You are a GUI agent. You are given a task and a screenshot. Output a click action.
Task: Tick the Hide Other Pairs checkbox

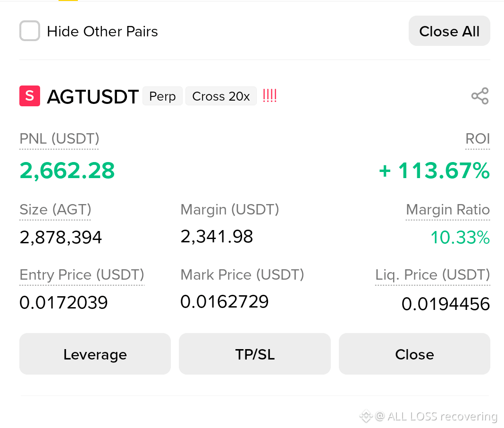(30, 31)
